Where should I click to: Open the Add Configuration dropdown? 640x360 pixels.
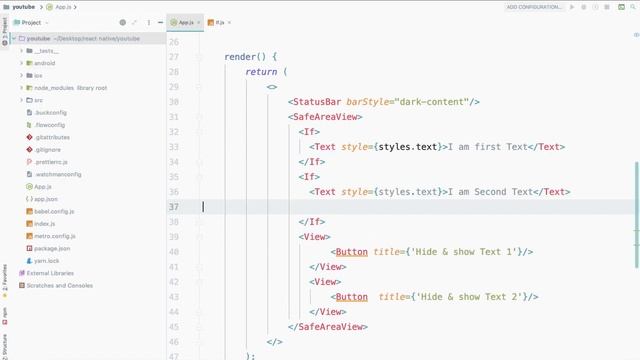[x=534, y=7]
